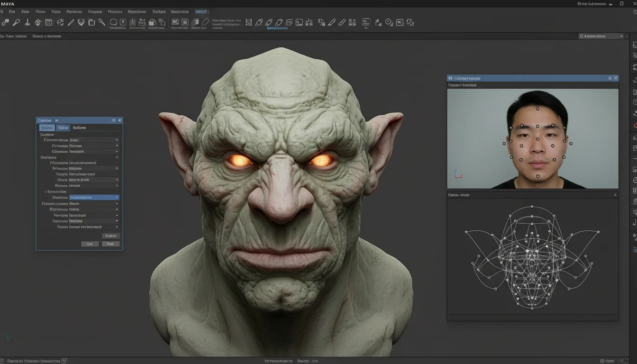Expand the collapsed section arrow in the dialog

pyautogui.click(x=46, y=192)
